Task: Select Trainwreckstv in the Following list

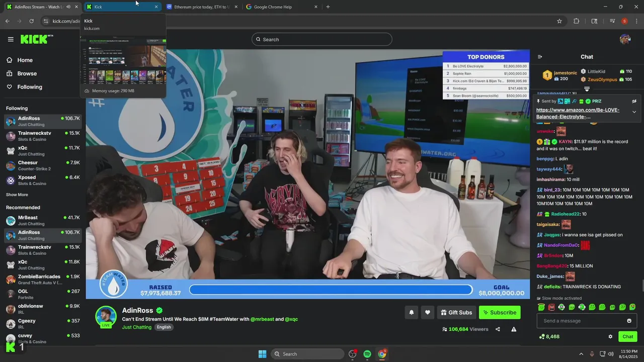Action: (x=43, y=136)
